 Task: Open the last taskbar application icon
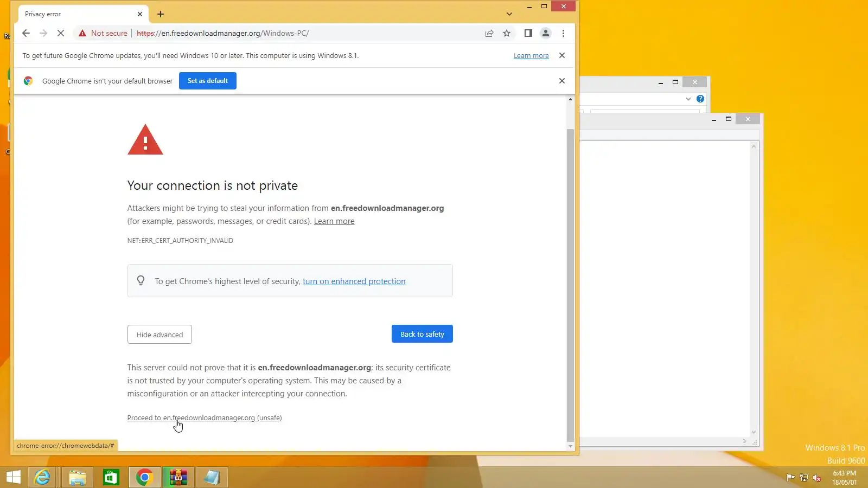(x=212, y=477)
